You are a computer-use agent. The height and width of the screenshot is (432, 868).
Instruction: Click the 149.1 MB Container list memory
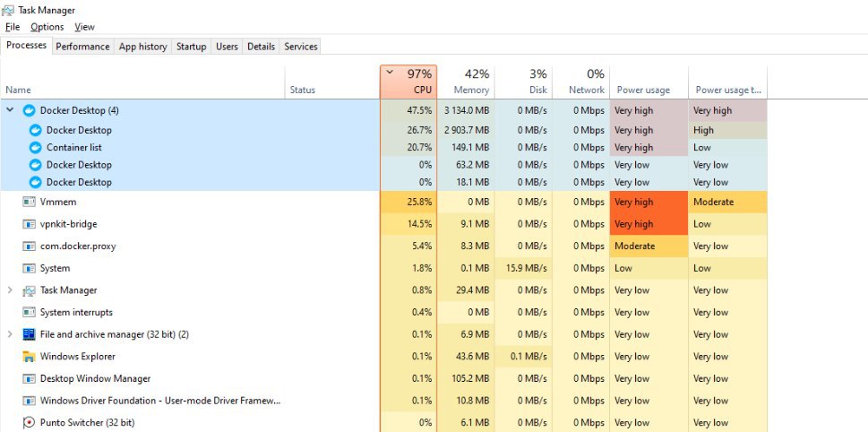(466, 148)
